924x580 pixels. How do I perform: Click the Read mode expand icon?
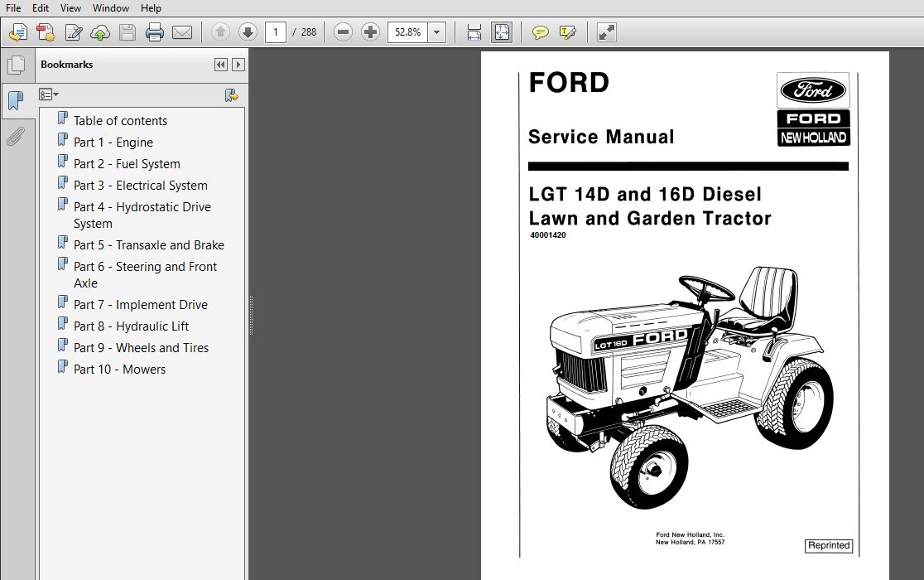click(x=606, y=32)
